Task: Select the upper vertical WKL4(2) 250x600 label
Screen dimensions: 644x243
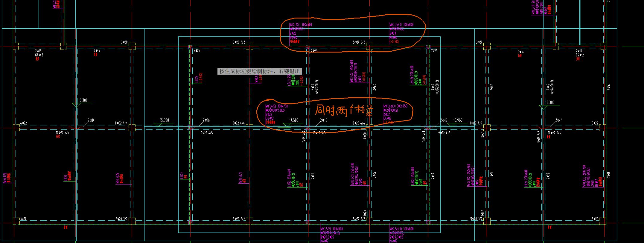Action: (352, 71)
